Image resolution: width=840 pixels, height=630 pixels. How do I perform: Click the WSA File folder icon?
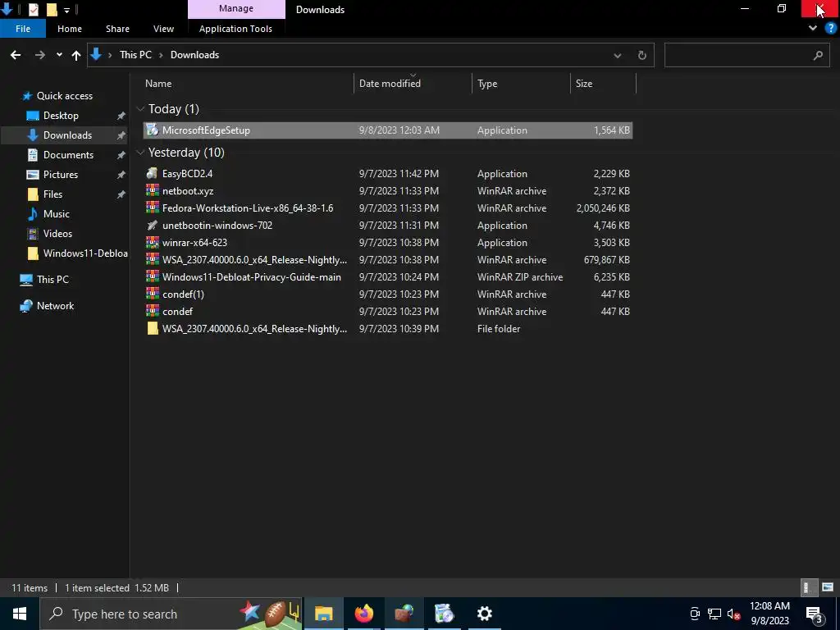[152, 328]
